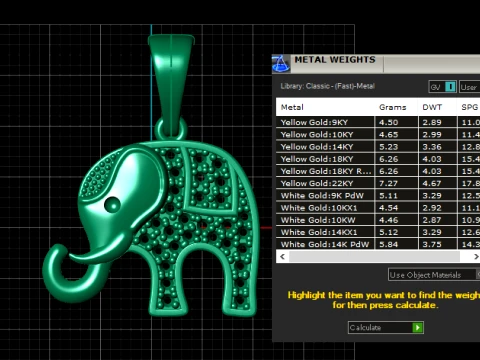Screen dimensions: 480x360
Task: Select the White Gold:10KW row
Action: pyautogui.click(x=378, y=220)
